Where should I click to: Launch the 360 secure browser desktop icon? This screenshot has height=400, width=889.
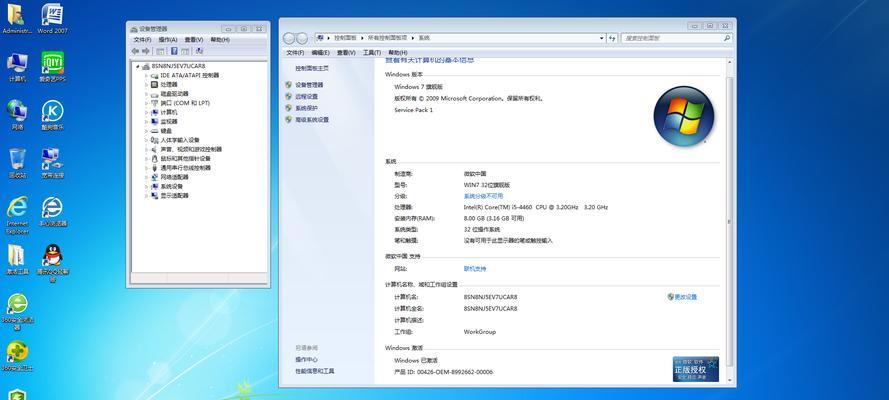(x=18, y=312)
